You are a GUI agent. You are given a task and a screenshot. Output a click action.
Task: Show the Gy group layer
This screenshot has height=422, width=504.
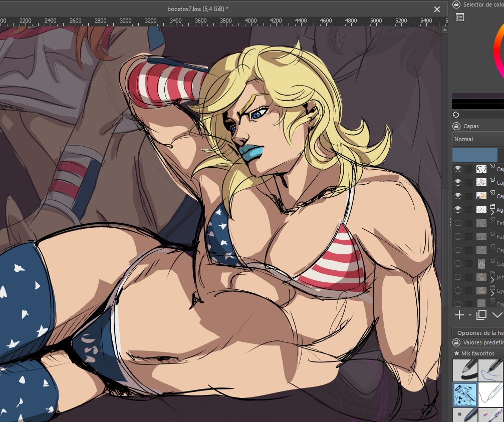458,291
